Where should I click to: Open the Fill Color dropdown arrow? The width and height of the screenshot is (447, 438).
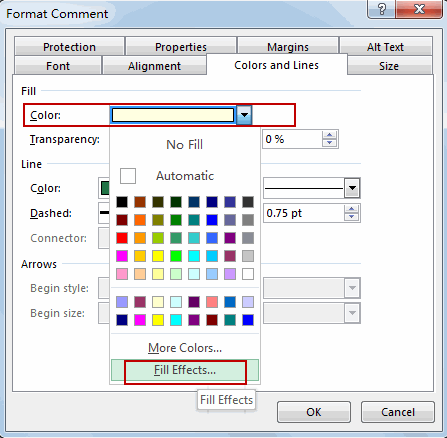pyautogui.click(x=244, y=115)
